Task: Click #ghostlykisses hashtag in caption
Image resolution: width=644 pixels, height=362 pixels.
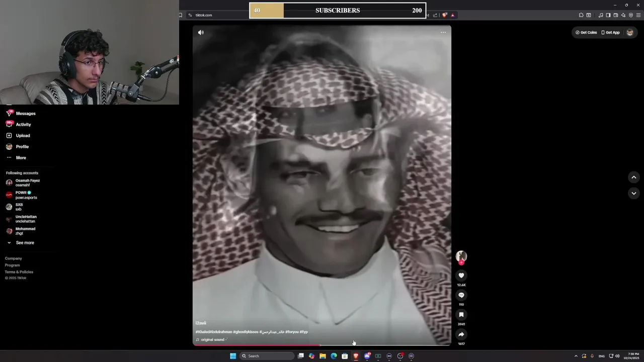Action: (246, 332)
